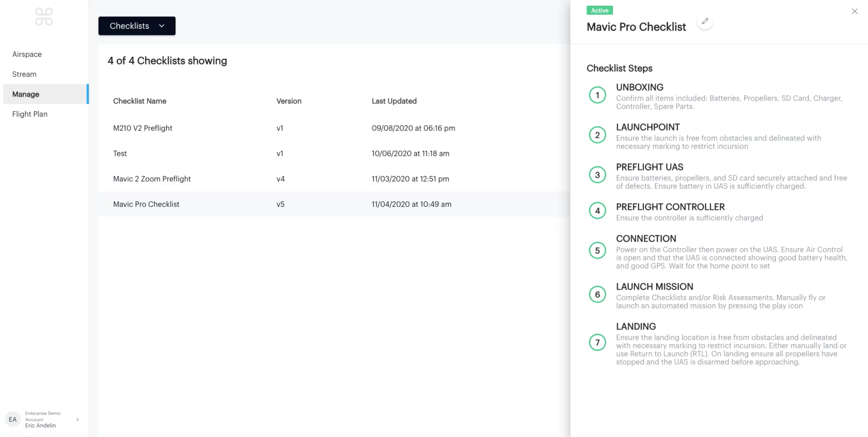This screenshot has width=868, height=437.
Task: Click the PREFLIGHT UAS step title
Action: point(649,167)
